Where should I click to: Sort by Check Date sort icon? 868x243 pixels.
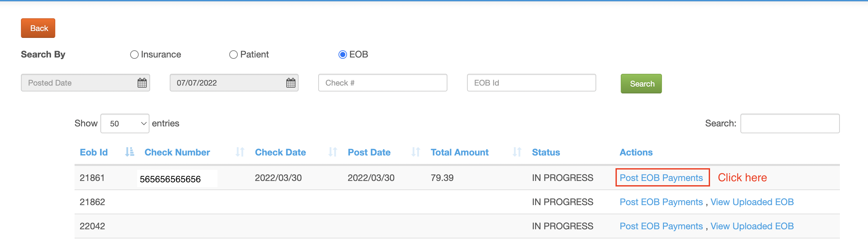[x=333, y=152]
